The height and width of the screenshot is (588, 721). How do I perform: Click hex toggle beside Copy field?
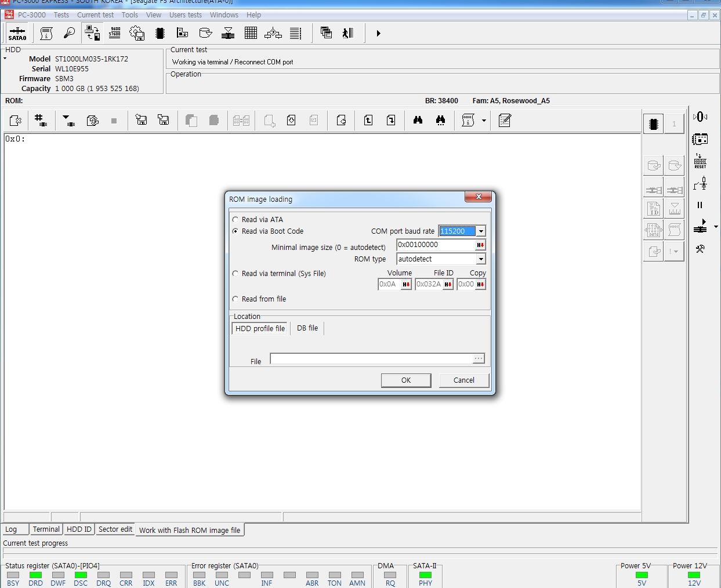pos(480,284)
